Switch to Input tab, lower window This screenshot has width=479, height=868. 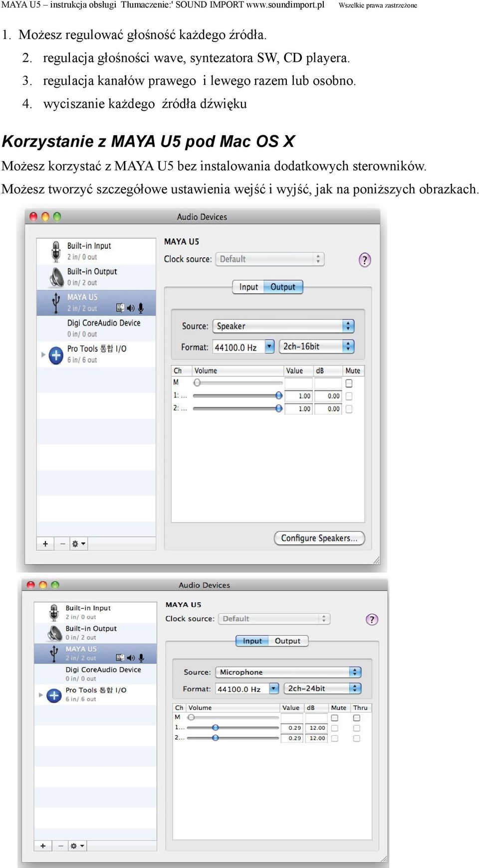click(252, 641)
